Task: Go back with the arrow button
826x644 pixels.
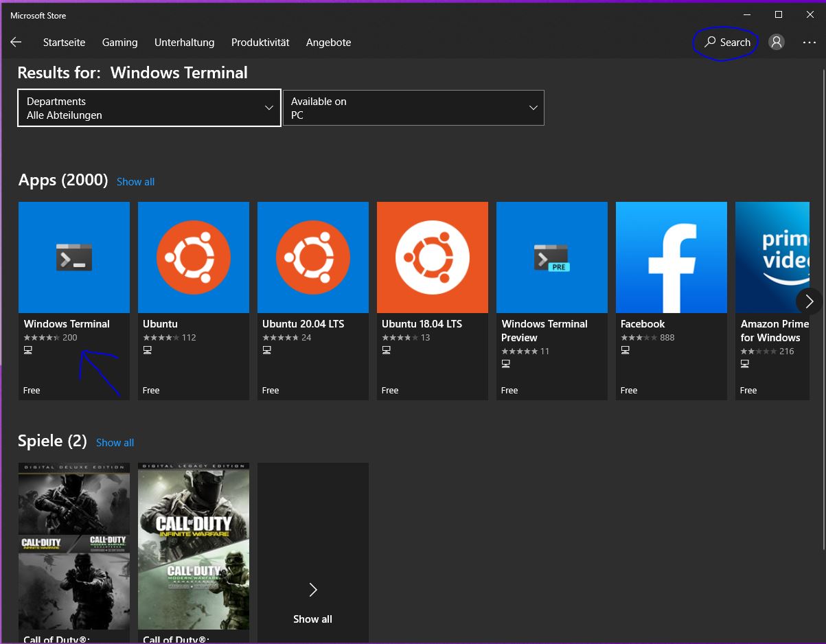Action: [16, 42]
